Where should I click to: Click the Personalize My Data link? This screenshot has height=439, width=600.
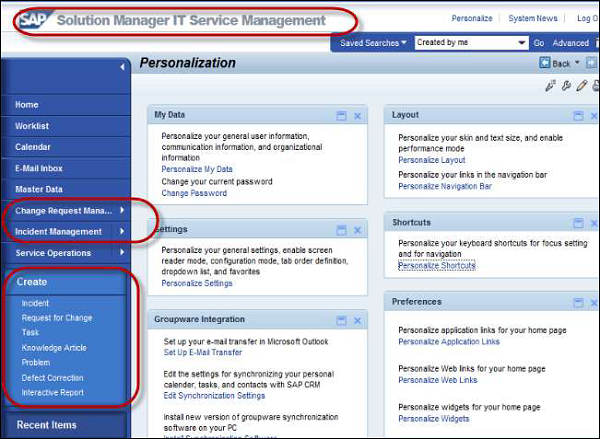197,169
